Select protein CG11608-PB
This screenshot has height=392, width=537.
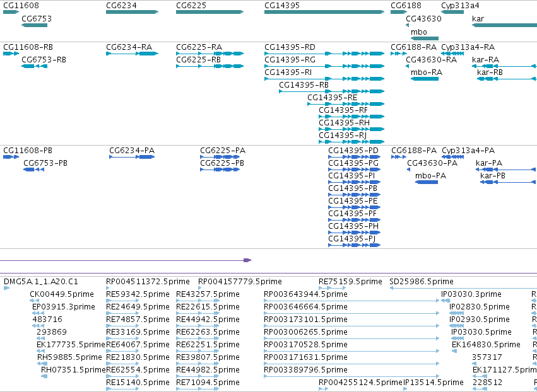click(x=28, y=151)
